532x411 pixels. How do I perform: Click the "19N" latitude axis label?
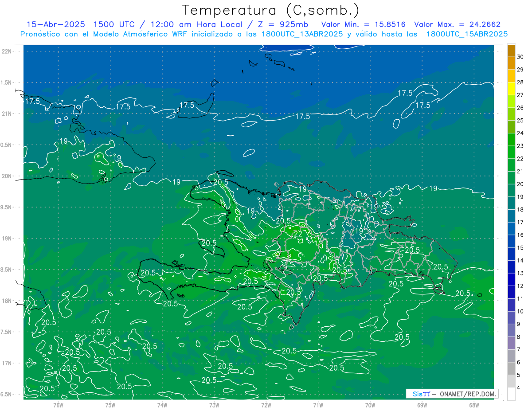pyautogui.click(x=7, y=238)
